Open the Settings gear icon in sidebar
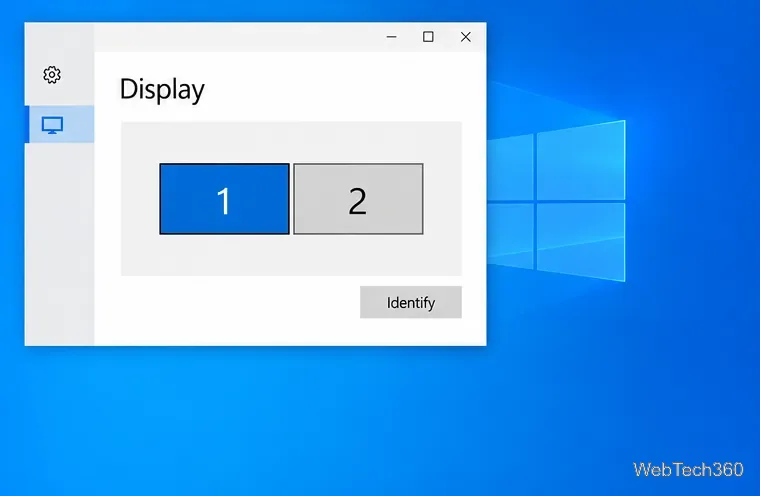This screenshot has width=760, height=496. pos(52,75)
